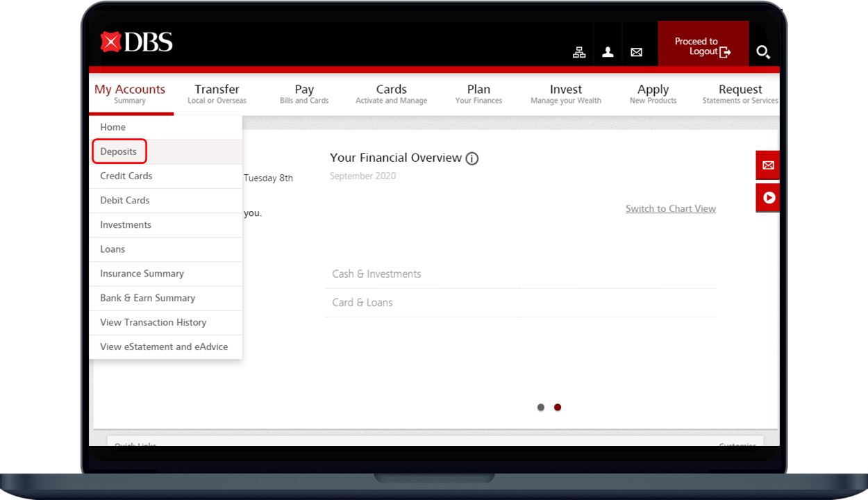Click the red side play video button
Viewport: 868px width, 500px height.
[x=768, y=198]
